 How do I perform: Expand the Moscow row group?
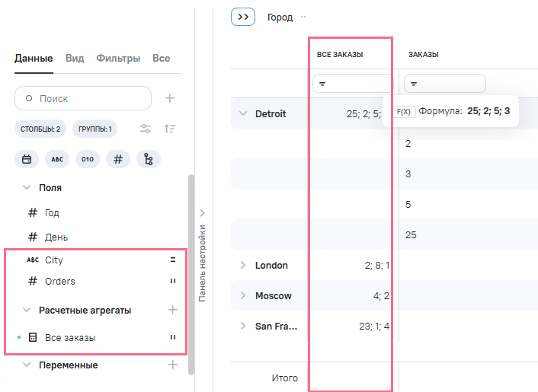[243, 295]
